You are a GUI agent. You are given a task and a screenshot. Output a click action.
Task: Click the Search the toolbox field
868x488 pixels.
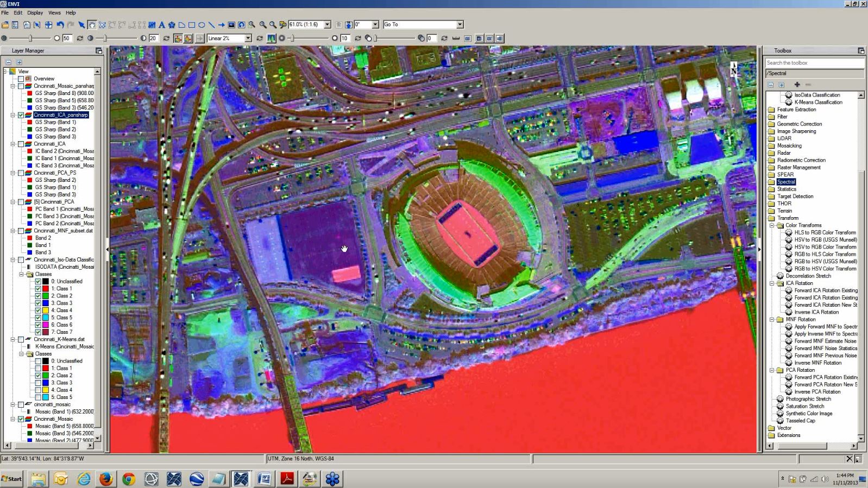pyautogui.click(x=814, y=63)
